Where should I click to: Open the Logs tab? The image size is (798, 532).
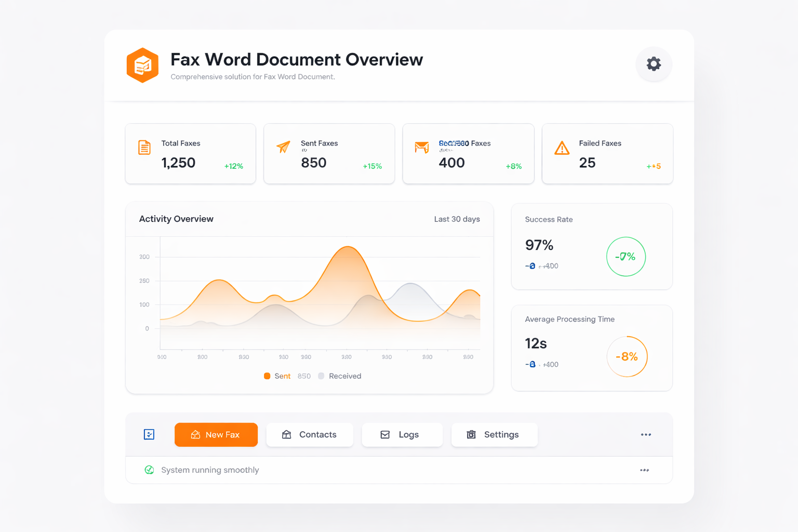pos(402,434)
